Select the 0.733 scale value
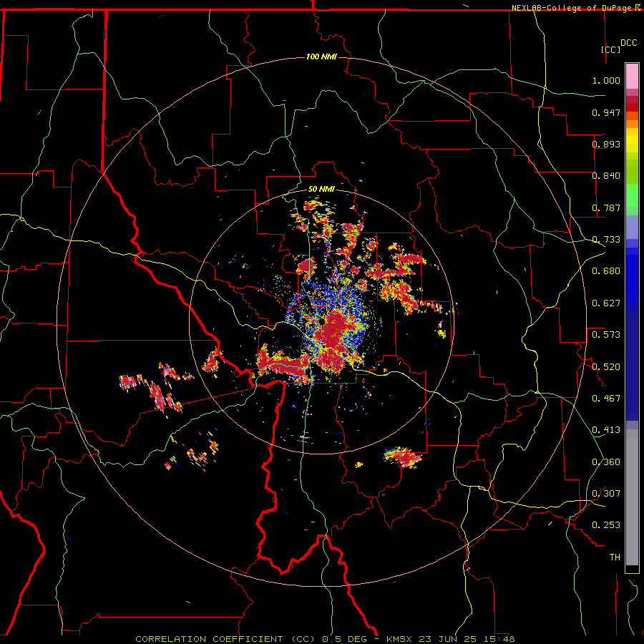This screenshot has height=644, width=644. [606, 240]
